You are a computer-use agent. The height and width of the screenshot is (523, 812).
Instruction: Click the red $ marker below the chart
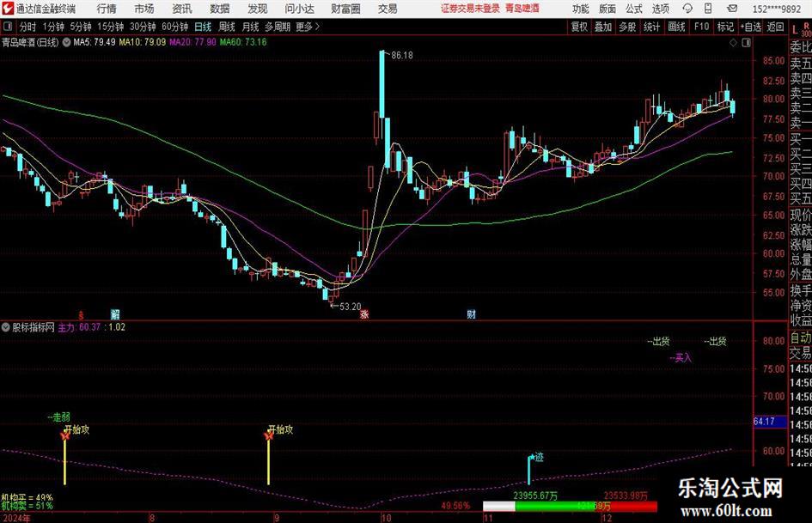coord(81,314)
